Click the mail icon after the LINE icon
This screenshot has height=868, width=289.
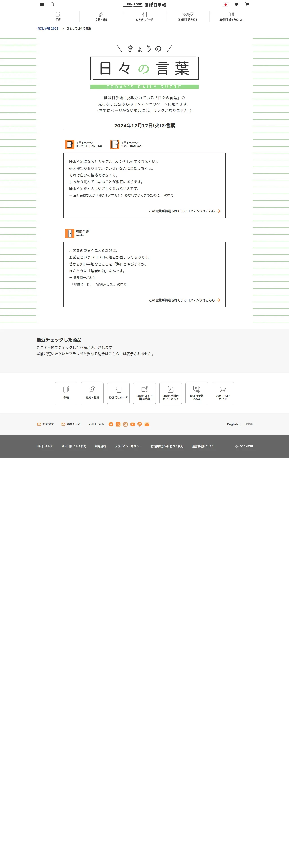click(147, 424)
